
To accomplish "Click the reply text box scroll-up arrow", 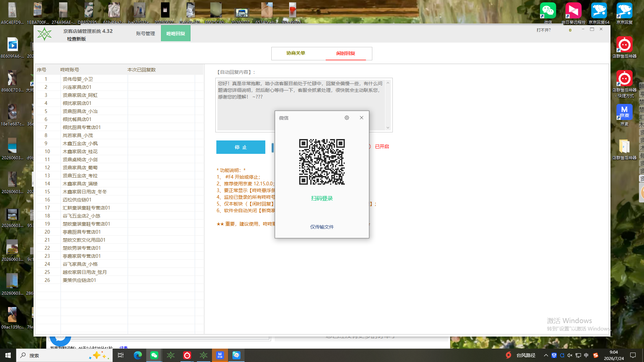I will click(388, 83).
